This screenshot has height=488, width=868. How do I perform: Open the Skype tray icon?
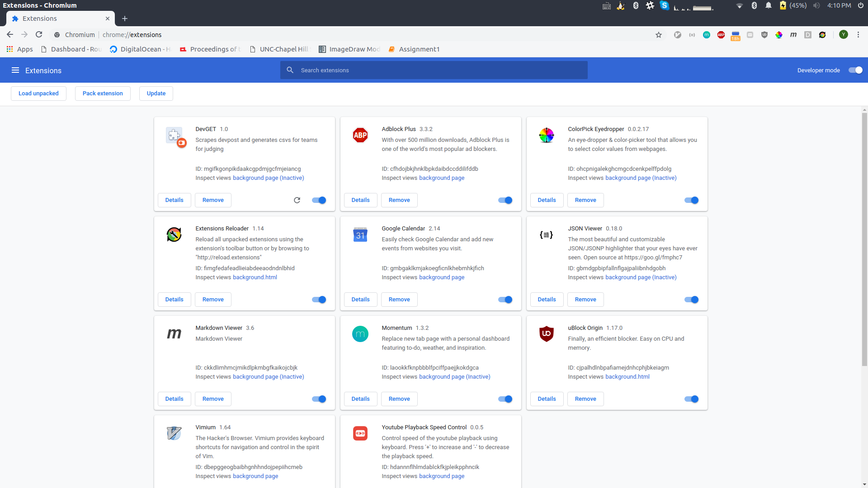click(x=664, y=5)
